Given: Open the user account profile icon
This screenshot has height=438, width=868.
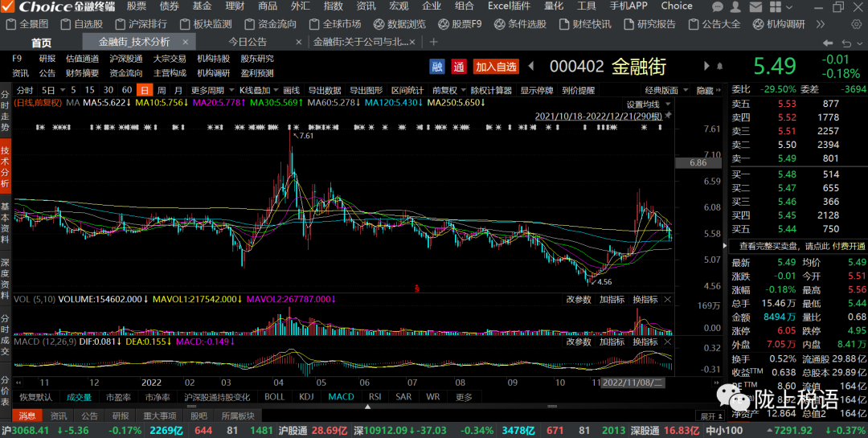Looking at the screenshot, I should [735, 6].
